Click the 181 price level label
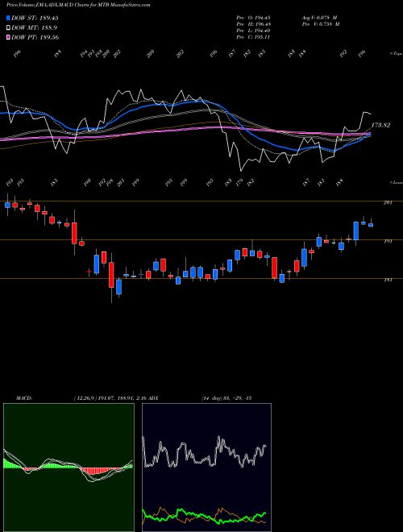 coord(388,280)
